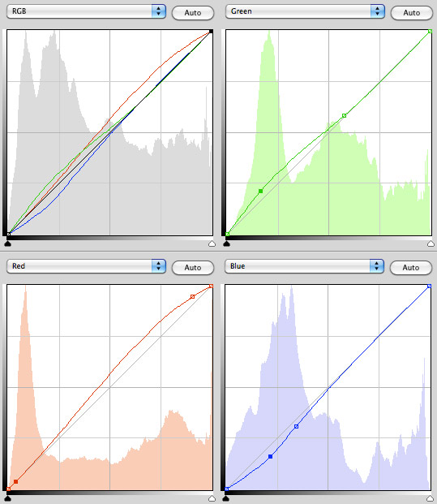Image resolution: width=437 pixels, height=504 pixels.
Task: Select white point slider under Blue curve
Action: pos(430,498)
